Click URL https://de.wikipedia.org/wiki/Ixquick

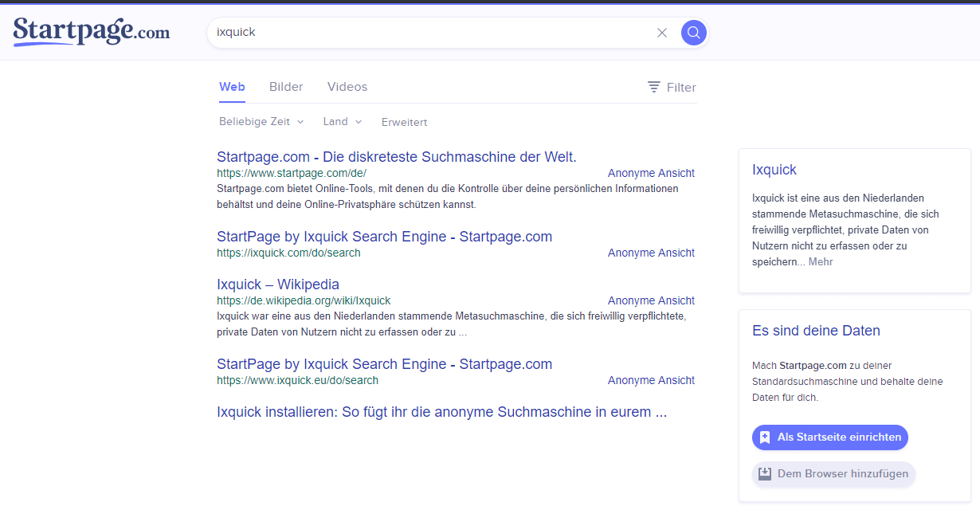[304, 300]
